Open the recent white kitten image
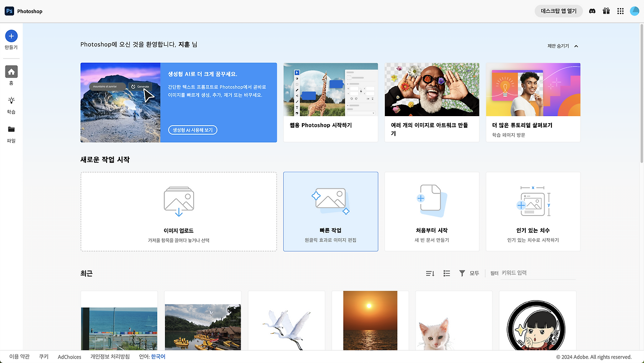 [437, 334]
